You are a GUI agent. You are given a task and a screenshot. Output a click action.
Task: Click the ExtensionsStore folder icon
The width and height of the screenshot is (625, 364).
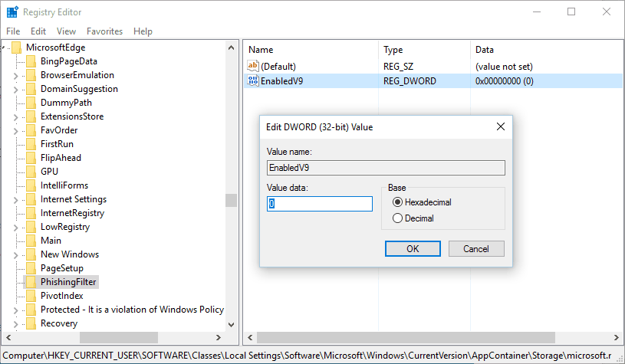tap(31, 116)
